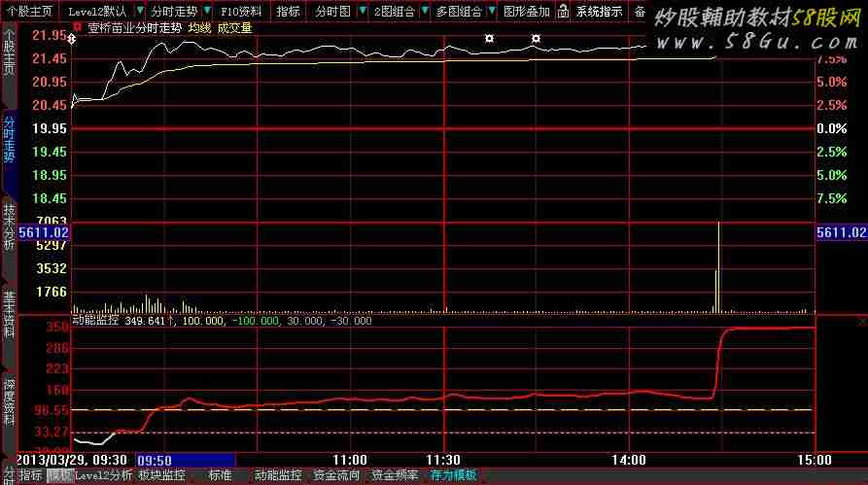Expand the 多图组合 dropdown arrow
The width and height of the screenshot is (868, 485).
[492, 12]
